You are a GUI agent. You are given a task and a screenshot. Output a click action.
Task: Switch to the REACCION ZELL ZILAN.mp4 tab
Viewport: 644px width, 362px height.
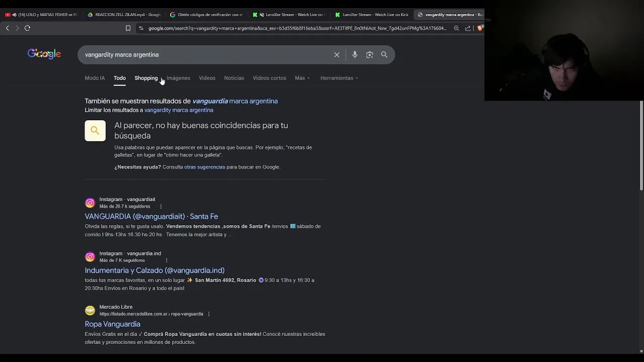coord(124,15)
